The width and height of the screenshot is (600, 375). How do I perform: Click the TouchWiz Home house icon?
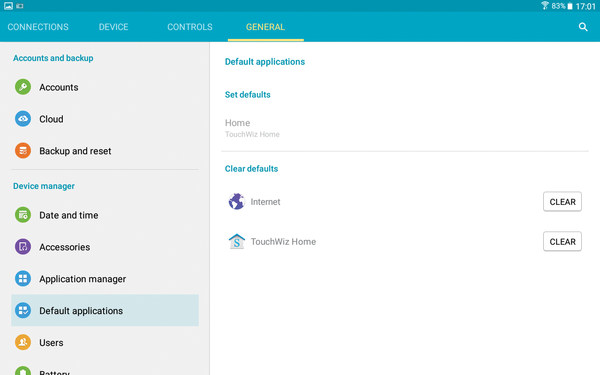236,241
